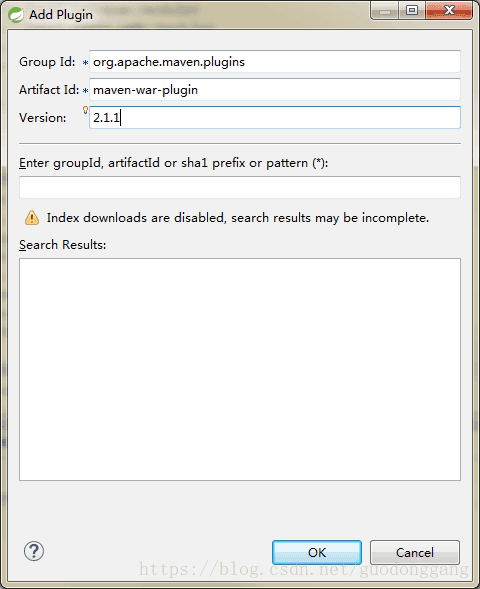Click the 'Add Plugin' title text

61,15
